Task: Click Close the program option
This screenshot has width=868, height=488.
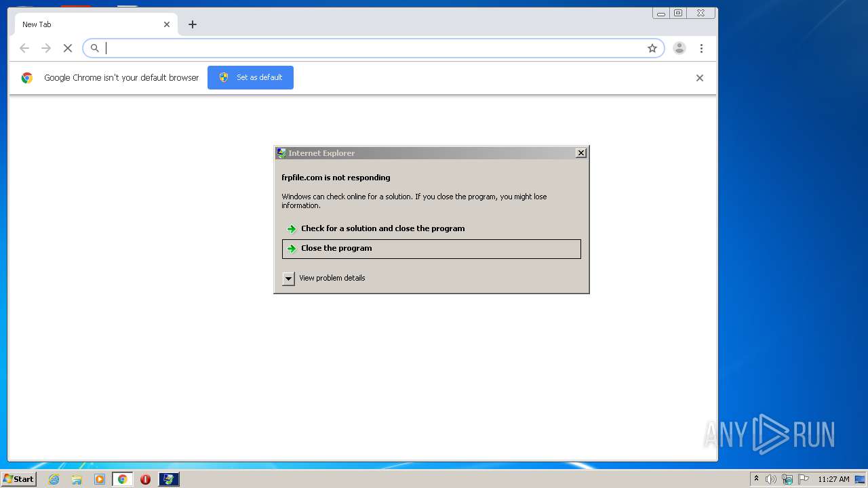Action: point(431,249)
